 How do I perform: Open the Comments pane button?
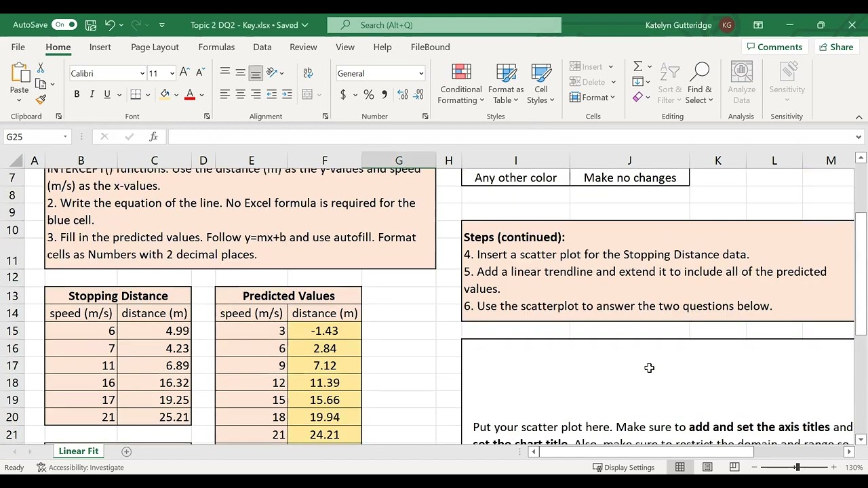click(773, 47)
